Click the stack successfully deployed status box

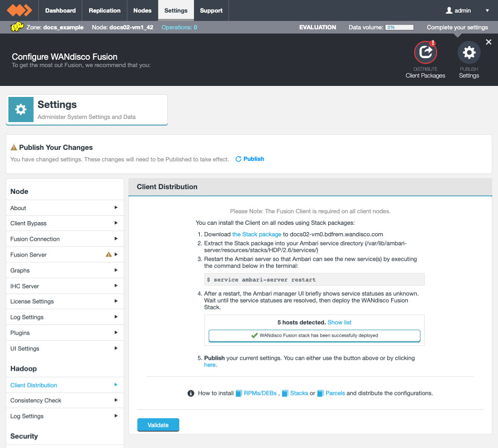tap(314, 335)
